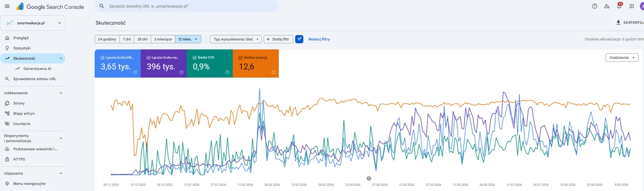
Task: Click the search magnifier icon in URL bar
Action: pos(102,6)
